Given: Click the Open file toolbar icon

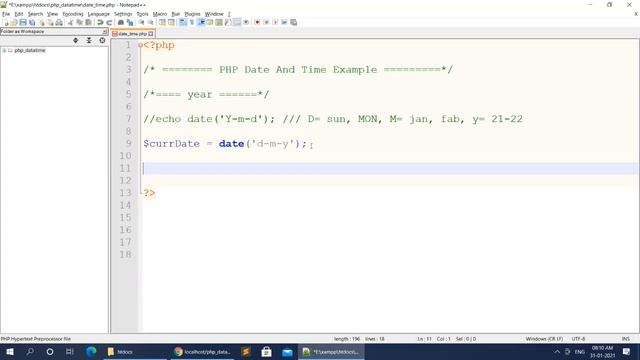Looking at the screenshot, I should click(x=14, y=22).
